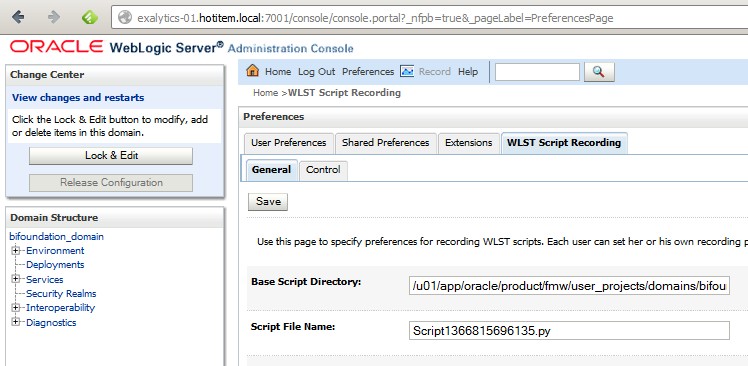This screenshot has width=748, height=366.
Task: Click the browser Back arrow
Action: 18,18
